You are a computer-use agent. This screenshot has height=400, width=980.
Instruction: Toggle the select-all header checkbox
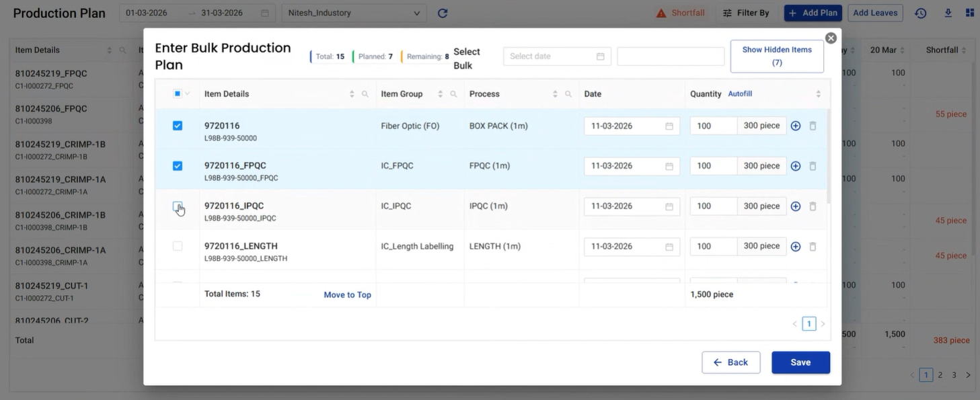click(178, 94)
